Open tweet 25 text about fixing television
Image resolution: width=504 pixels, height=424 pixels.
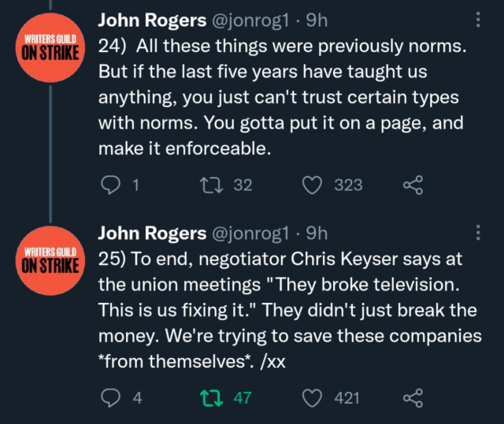(x=283, y=311)
